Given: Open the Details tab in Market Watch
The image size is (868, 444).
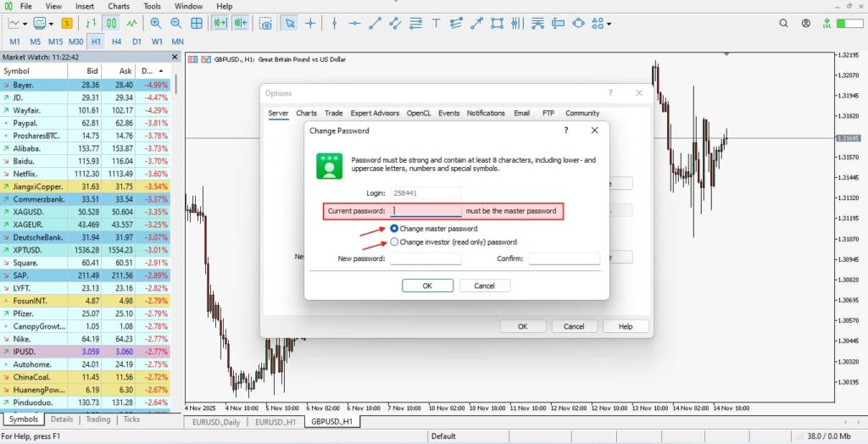Looking at the screenshot, I should pyautogui.click(x=61, y=419).
